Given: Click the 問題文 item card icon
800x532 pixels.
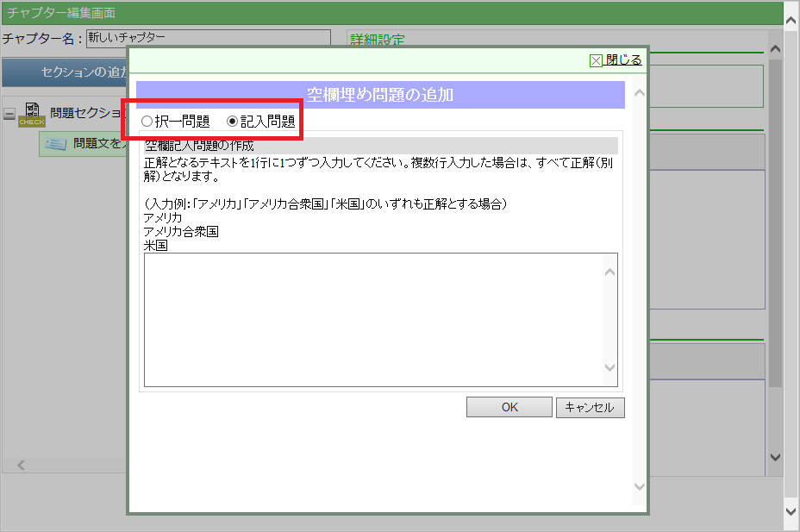Looking at the screenshot, I should tap(56, 144).
